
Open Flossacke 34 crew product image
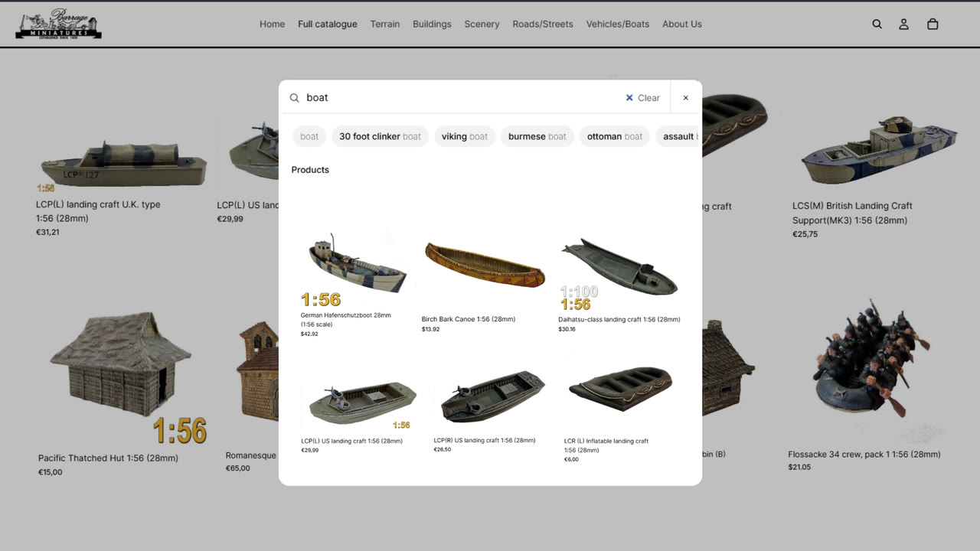873,360
